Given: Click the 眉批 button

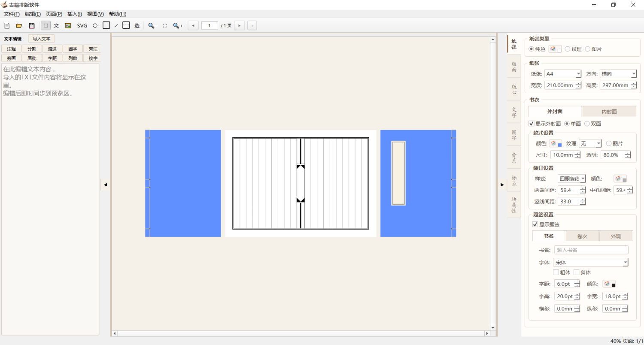Looking at the screenshot, I should [32, 58].
